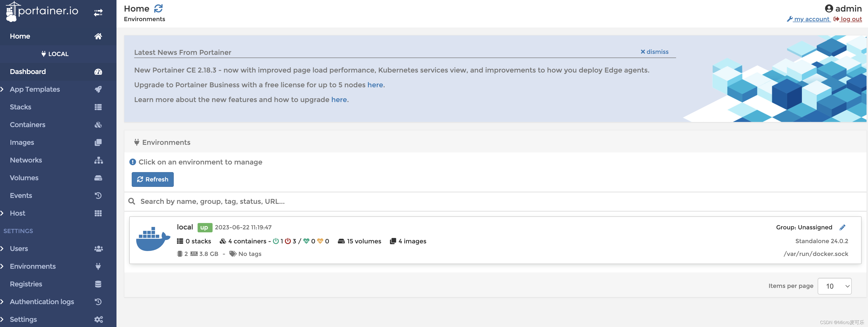
Task: Click the Home house icon in sidebar
Action: pyautogui.click(x=98, y=36)
